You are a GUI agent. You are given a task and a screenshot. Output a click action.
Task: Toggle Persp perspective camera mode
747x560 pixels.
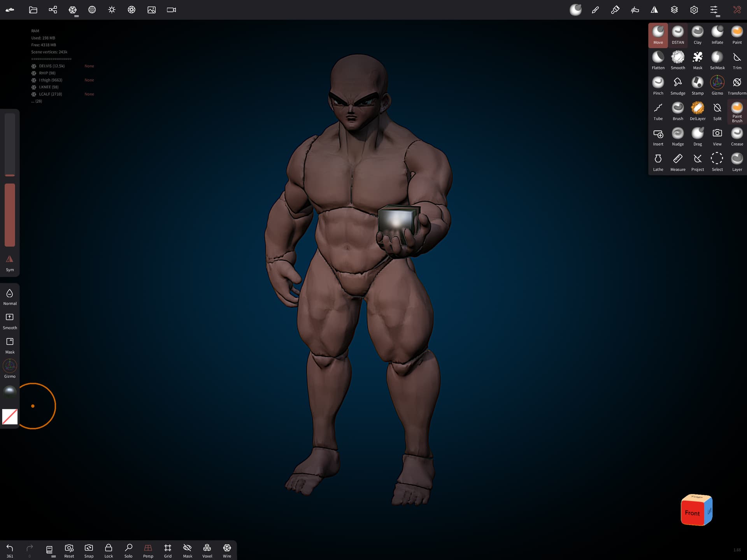click(148, 550)
